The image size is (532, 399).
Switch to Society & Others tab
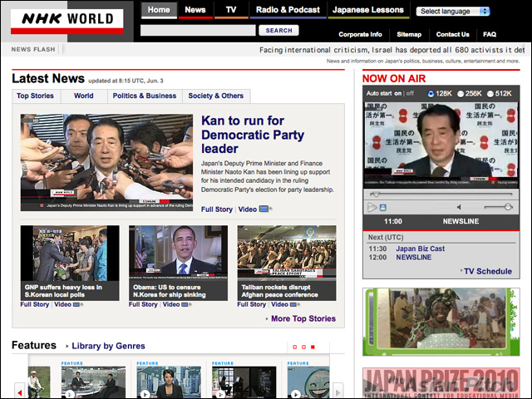click(216, 96)
